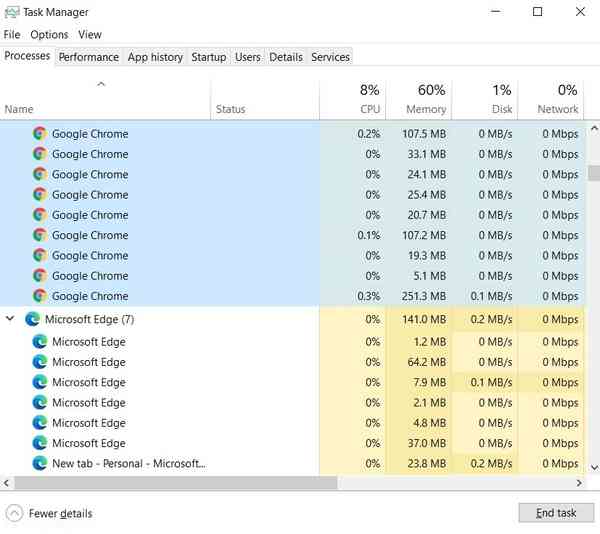Click Chrome icon in the 33.1 MB row

[40, 154]
